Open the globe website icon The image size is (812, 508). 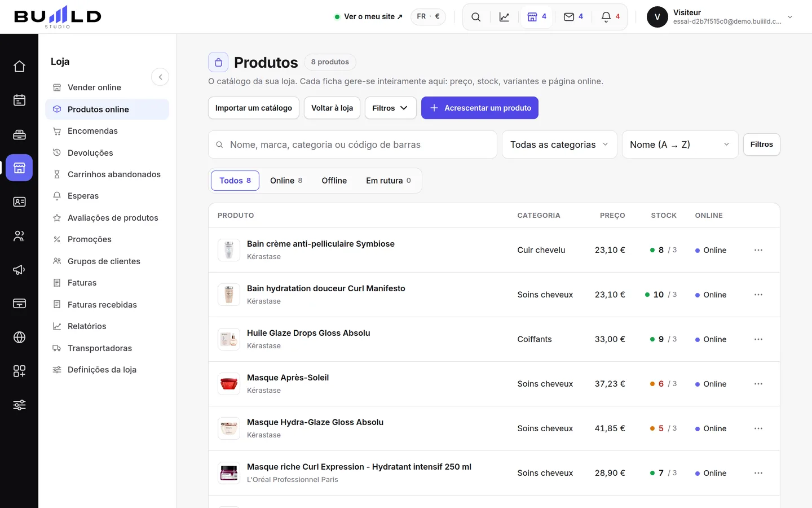[x=19, y=337]
